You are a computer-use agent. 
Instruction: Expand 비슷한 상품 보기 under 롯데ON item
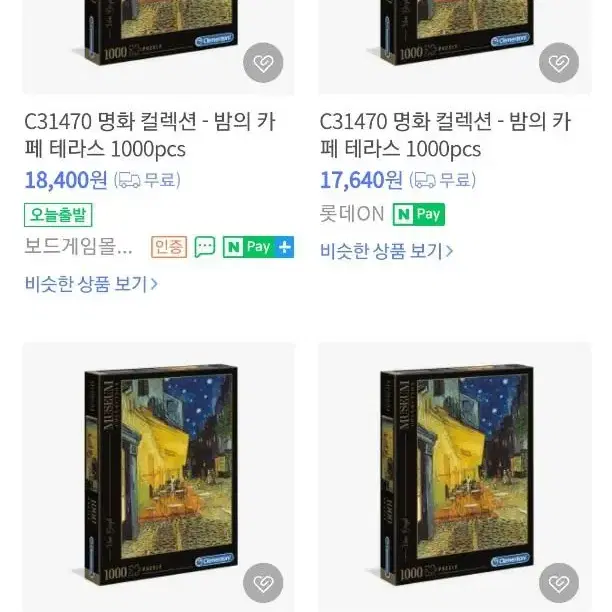(x=386, y=251)
